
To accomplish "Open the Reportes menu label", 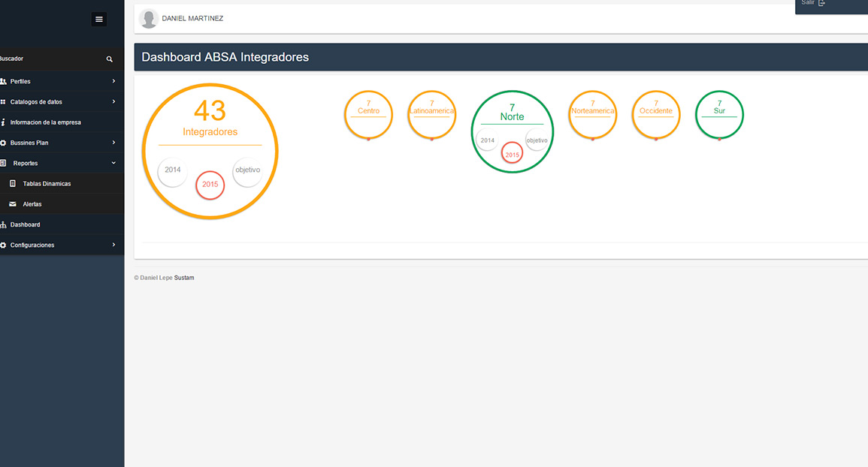I will pos(26,163).
